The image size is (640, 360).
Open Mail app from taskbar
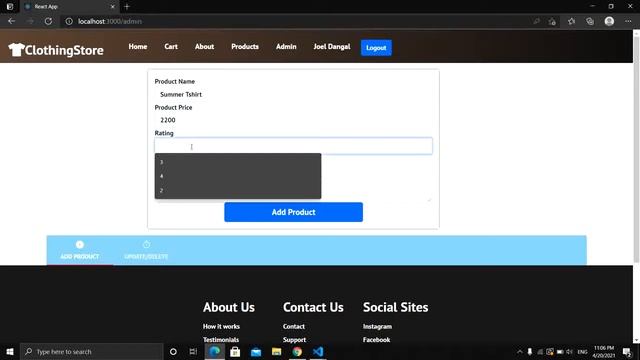[x=256, y=351]
